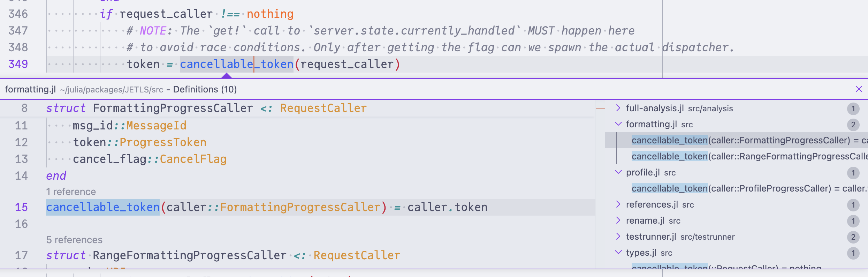Click line number 15 in peek editor
This screenshot has height=277, width=868.
tap(21, 207)
